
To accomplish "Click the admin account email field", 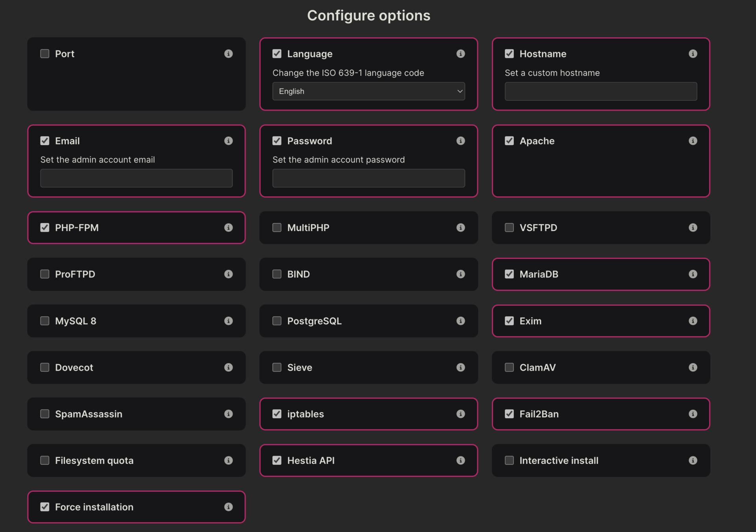I will pos(136,178).
